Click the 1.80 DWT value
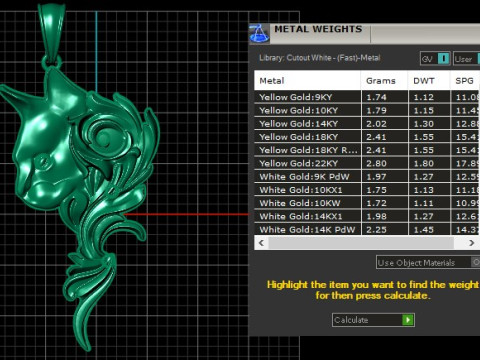The image size is (480, 360). point(424,163)
